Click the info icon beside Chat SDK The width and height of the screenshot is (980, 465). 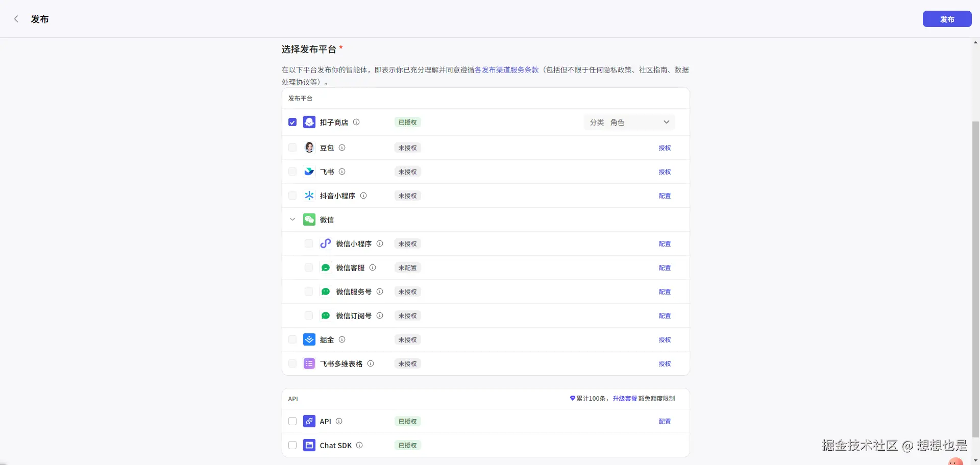pyautogui.click(x=359, y=445)
